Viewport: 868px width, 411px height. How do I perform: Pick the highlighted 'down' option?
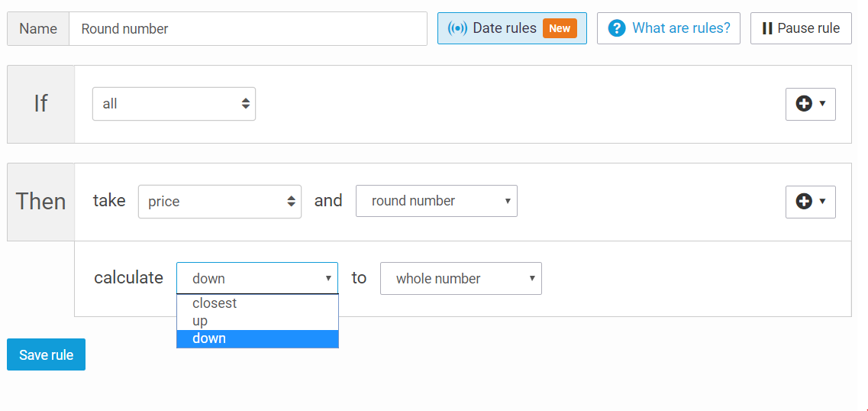(x=209, y=338)
